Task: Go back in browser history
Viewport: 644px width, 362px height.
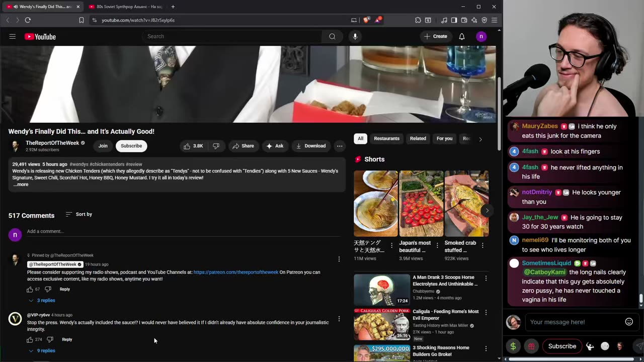Action: [8, 20]
